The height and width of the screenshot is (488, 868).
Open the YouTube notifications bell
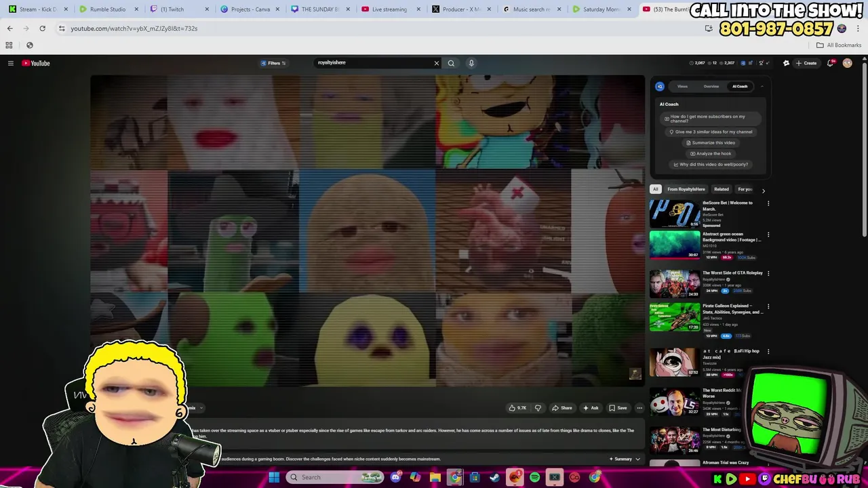click(x=831, y=63)
